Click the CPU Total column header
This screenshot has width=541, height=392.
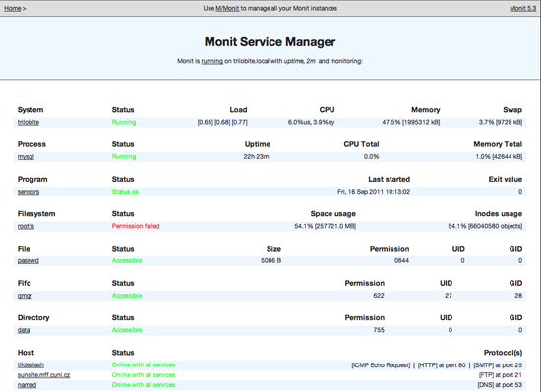361,144
